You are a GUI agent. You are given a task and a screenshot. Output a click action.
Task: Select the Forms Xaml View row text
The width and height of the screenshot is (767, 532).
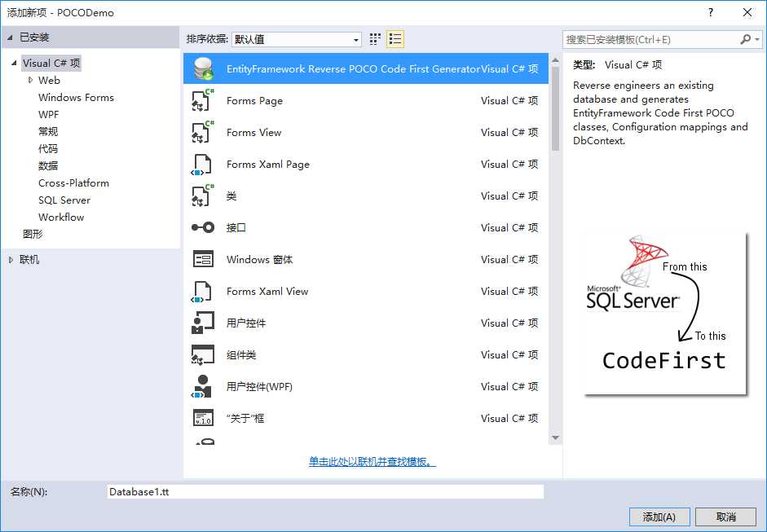[267, 292]
